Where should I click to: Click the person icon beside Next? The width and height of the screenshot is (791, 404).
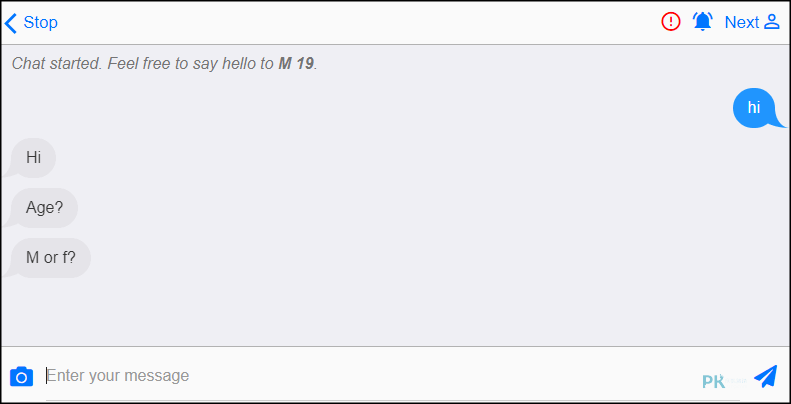[x=772, y=22]
